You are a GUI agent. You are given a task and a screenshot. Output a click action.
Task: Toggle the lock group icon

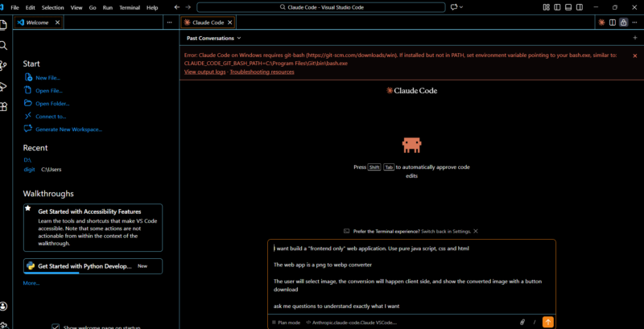click(623, 23)
